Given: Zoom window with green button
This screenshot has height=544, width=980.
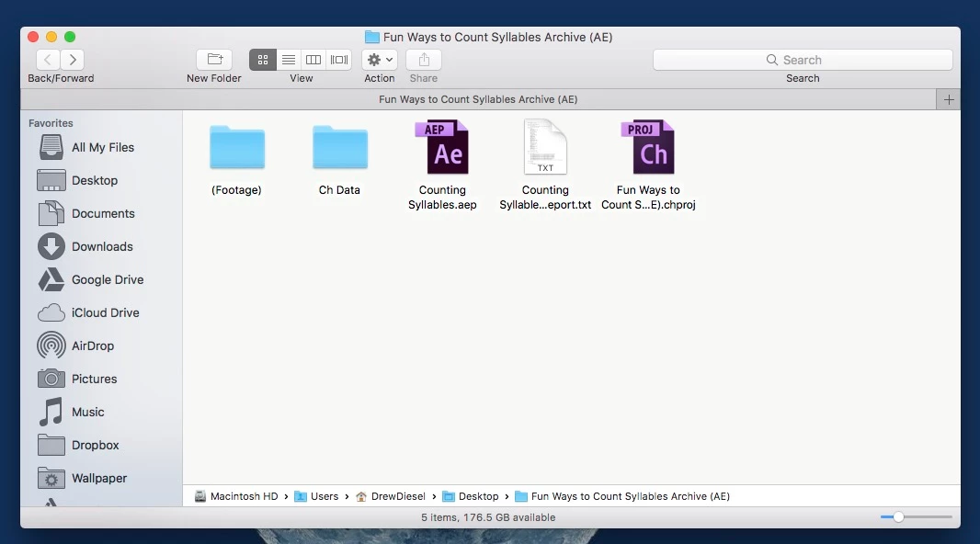Looking at the screenshot, I should [x=70, y=37].
